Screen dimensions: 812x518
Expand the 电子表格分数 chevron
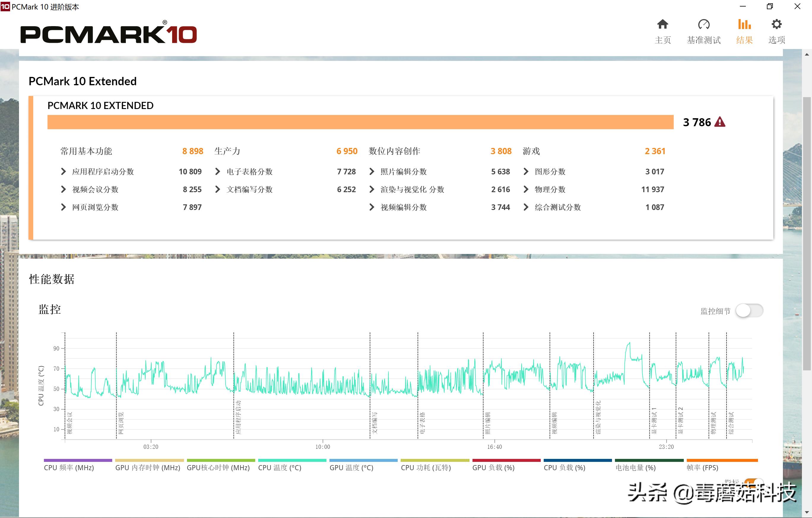click(x=218, y=171)
